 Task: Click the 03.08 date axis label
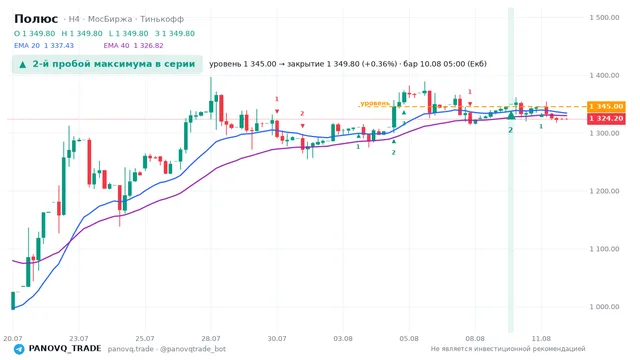[x=343, y=339]
